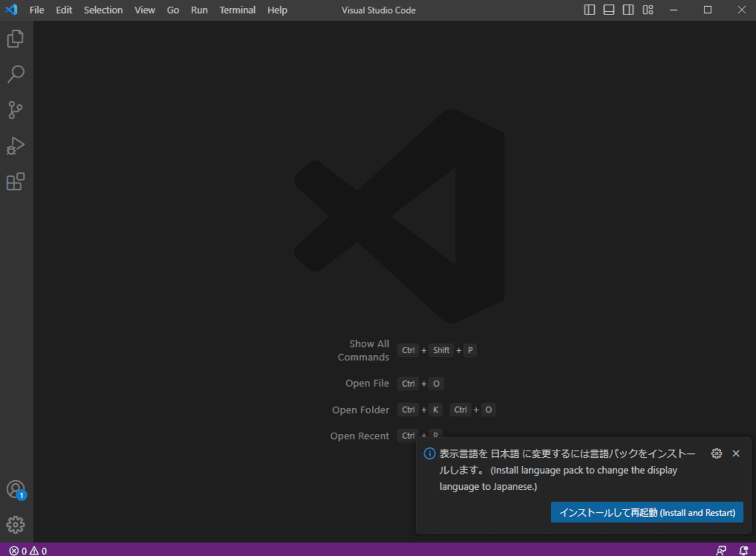Open the Search view
This screenshot has width=756, height=556.
(x=16, y=74)
